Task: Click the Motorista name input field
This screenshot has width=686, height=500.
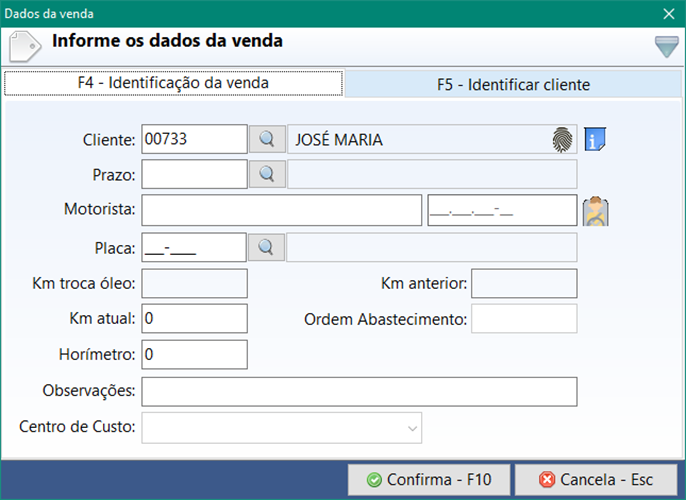Action: pos(281,210)
